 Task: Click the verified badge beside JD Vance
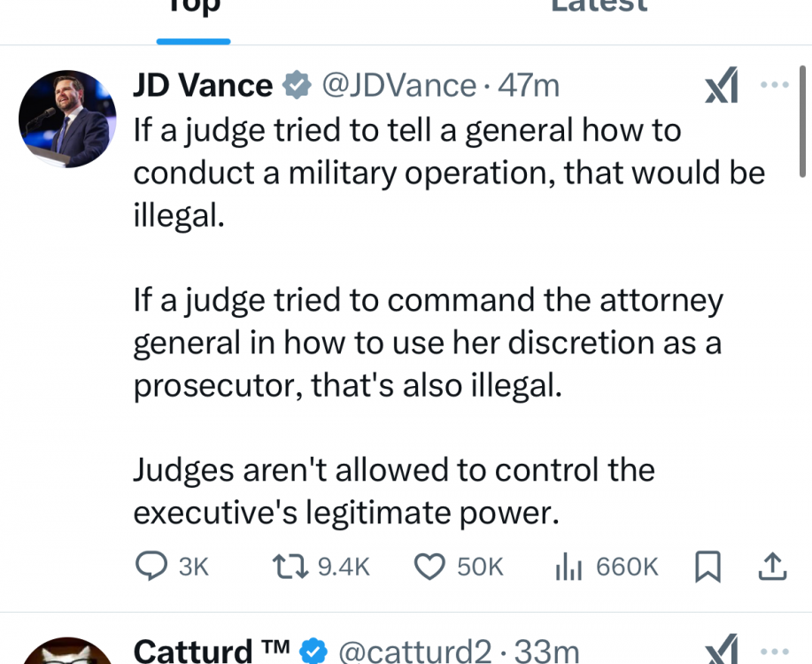point(297,86)
